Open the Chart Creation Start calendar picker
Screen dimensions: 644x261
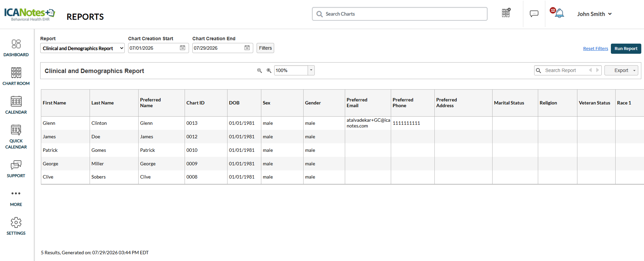[x=183, y=48]
